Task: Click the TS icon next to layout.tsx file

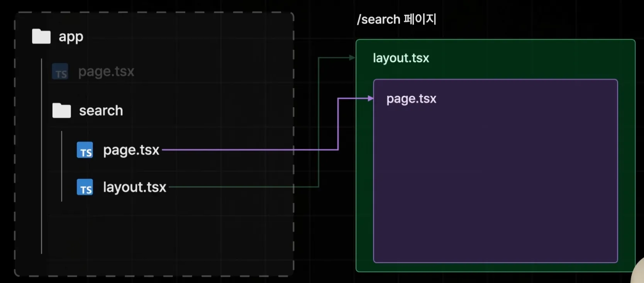Action: point(85,187)
